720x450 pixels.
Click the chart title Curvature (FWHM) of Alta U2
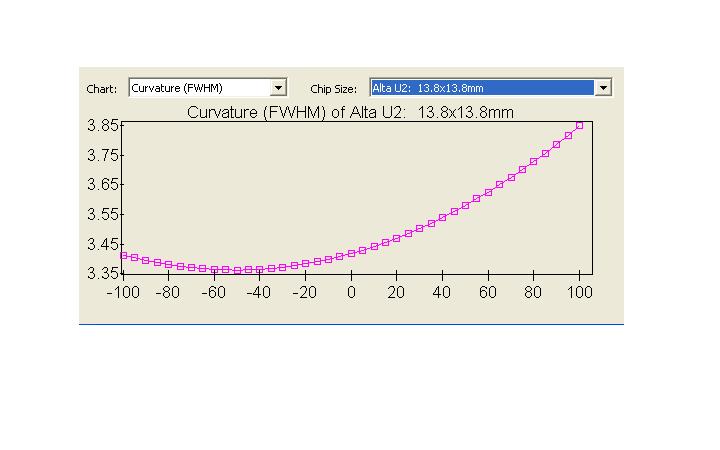tap(350, 112)
